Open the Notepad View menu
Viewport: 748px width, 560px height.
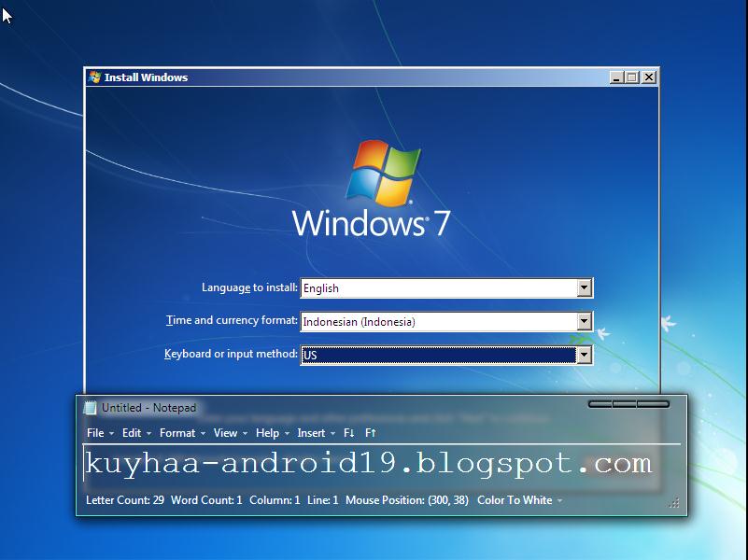[x=230, y=433]
